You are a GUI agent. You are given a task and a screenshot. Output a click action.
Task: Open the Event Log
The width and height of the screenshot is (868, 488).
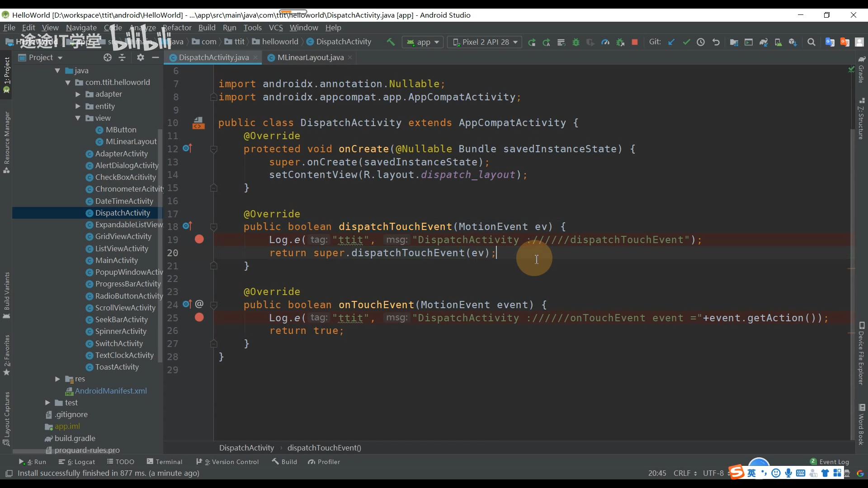coord(830,462)
